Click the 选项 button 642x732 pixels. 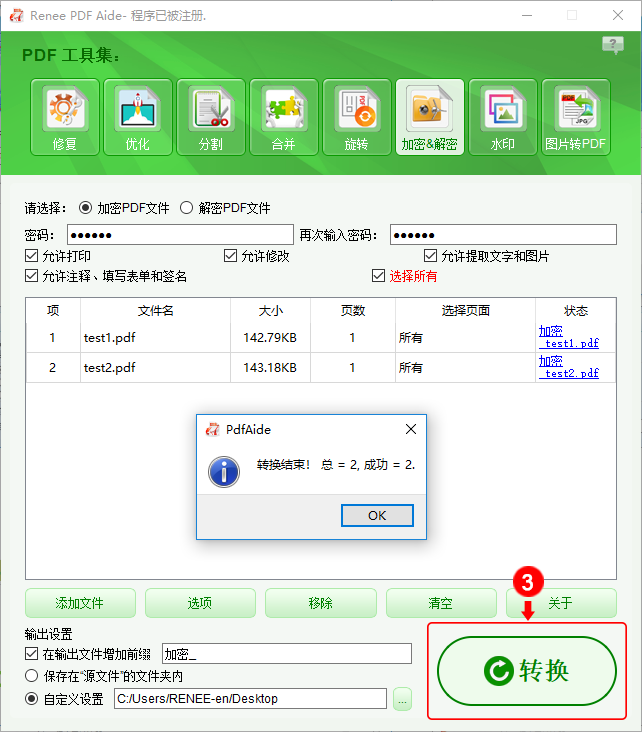[200, 603]
